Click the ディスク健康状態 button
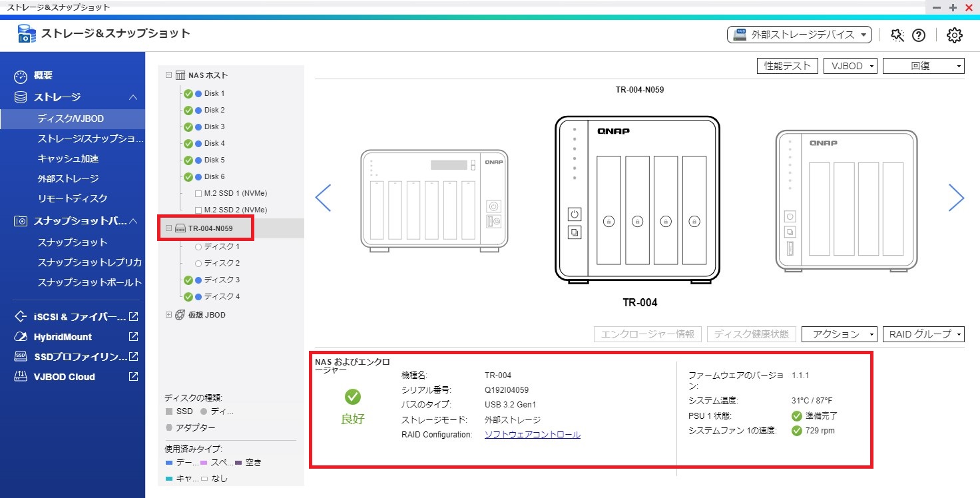Screen dimensions: 980x498 point(752,334)
